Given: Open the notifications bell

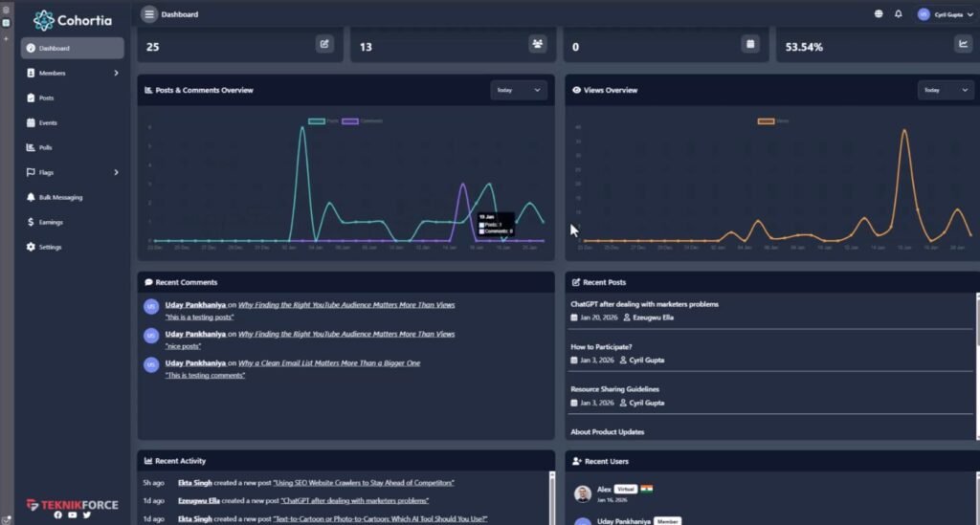Looking at the screenshot, I should coord(898,14).
